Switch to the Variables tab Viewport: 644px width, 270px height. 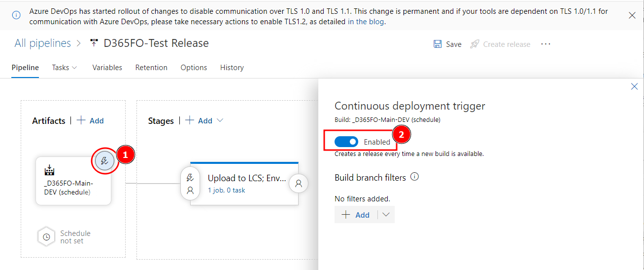[x=107, y=68]
